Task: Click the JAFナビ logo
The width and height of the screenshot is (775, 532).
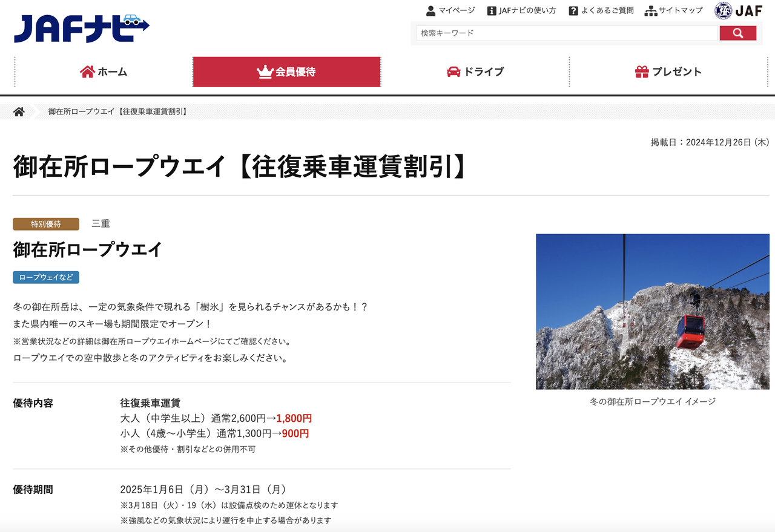Action: (82, 28)
